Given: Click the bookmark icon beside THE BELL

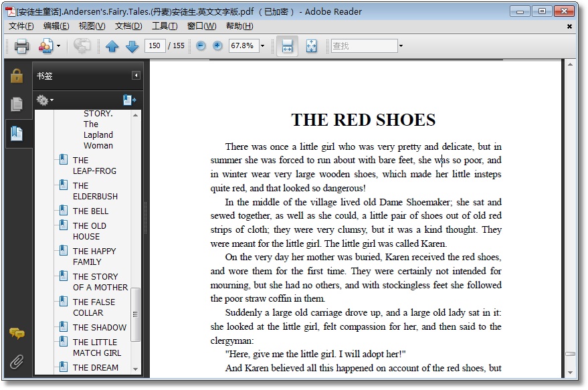Looking at the screenshot, I should pyautogui.click(x=64, y=210).
